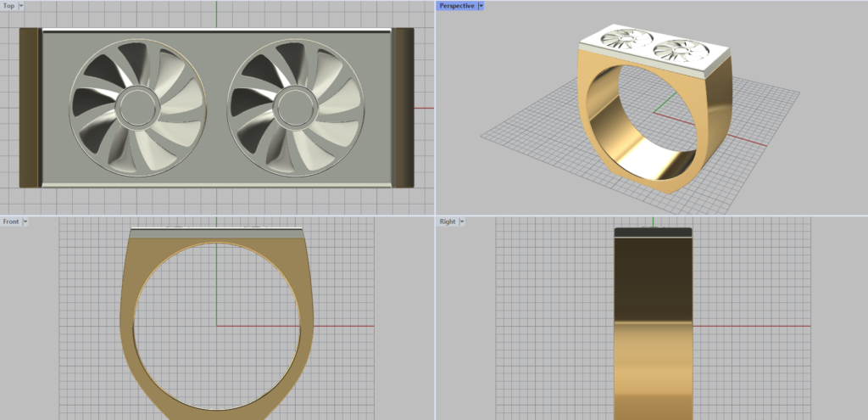868x420 pixels.
Task: Open the Front viewport dropdown arrow
Action: coord(25,221)
